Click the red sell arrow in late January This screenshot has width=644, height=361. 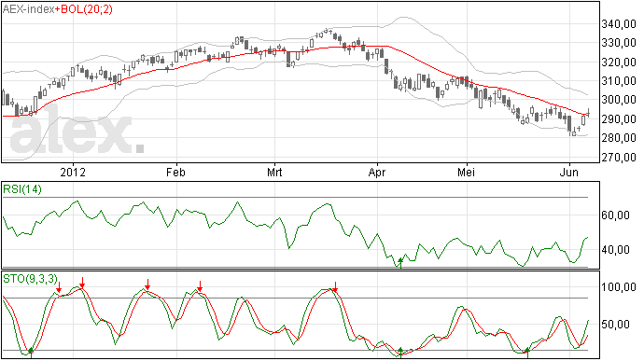147,285
